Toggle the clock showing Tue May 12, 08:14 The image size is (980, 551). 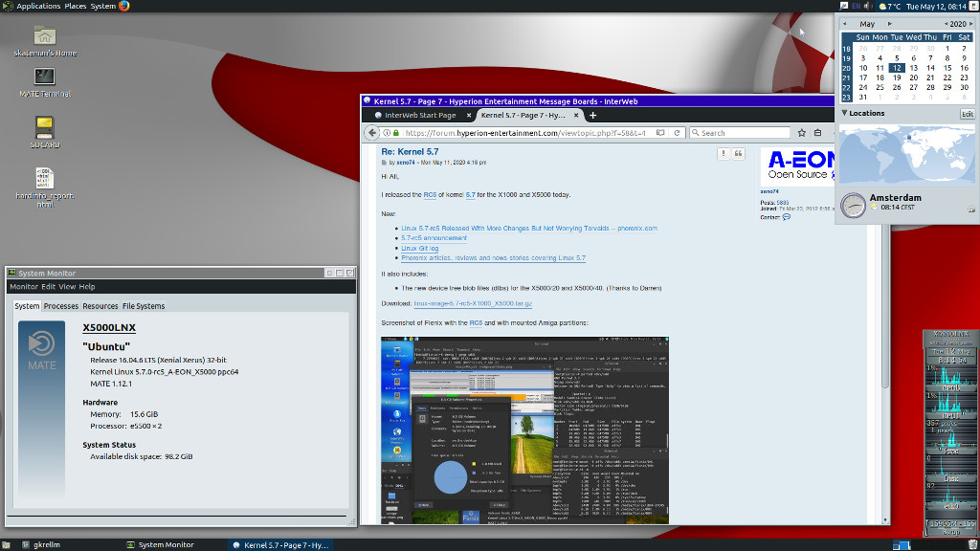936,7
